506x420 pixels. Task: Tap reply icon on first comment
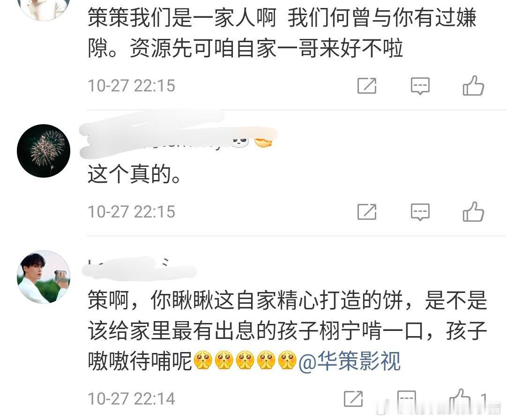(420, 86)
